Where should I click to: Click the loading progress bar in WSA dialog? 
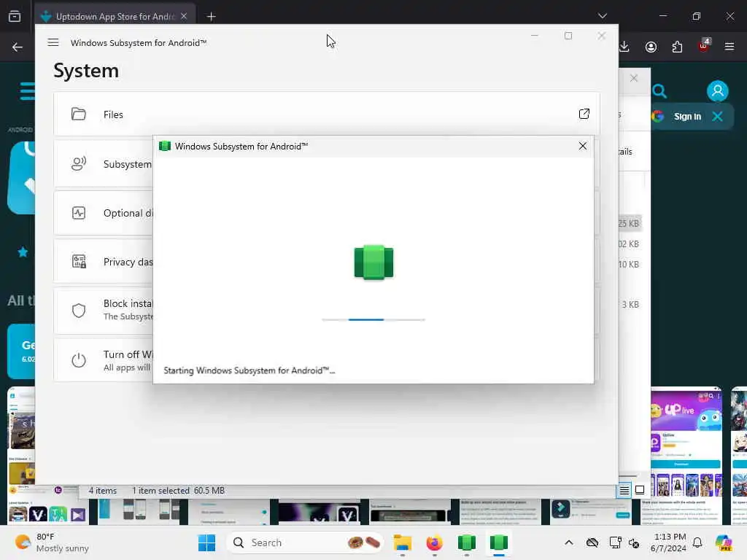[373, 319]
